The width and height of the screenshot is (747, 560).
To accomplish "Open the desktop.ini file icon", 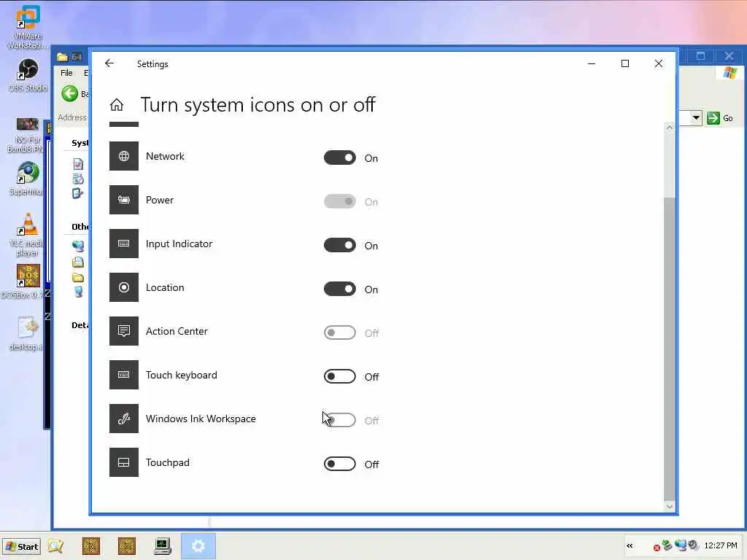I will pyautogui.click(x=27, y=332).
